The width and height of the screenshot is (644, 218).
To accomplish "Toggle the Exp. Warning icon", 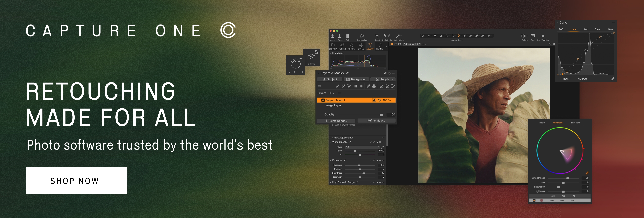I will click(x=543, y=36).
